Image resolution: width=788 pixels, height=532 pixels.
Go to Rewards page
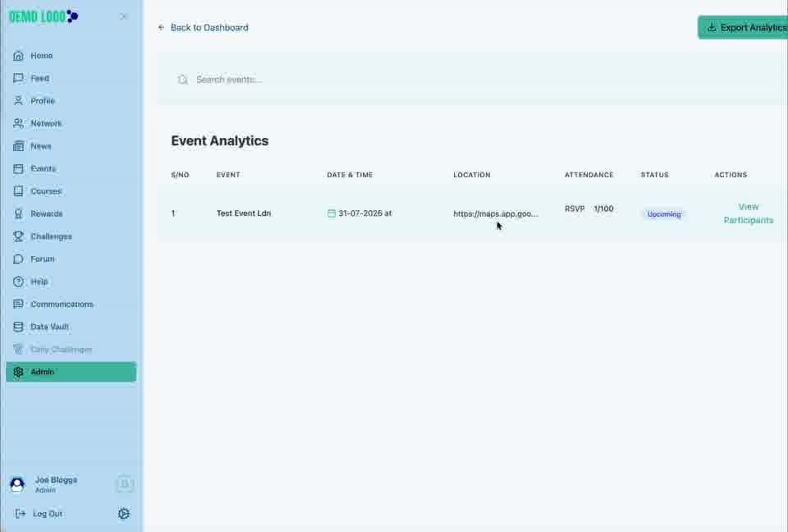[x=71, y=214]
